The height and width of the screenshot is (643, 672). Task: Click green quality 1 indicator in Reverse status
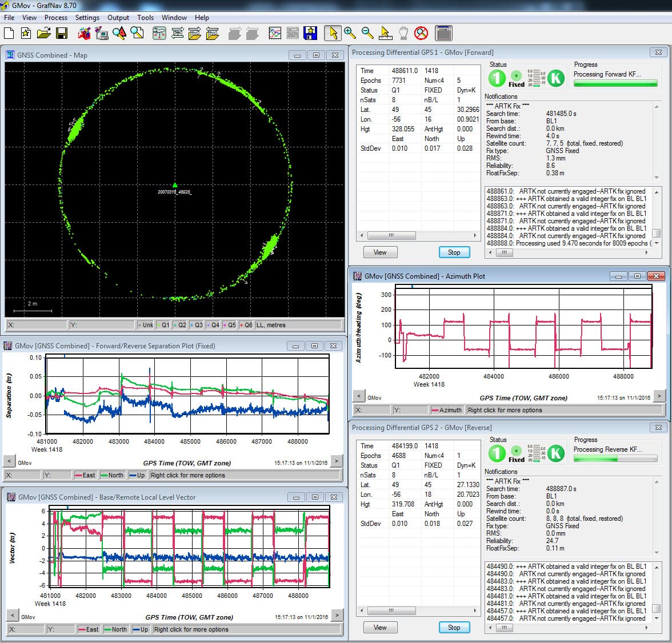497,453
